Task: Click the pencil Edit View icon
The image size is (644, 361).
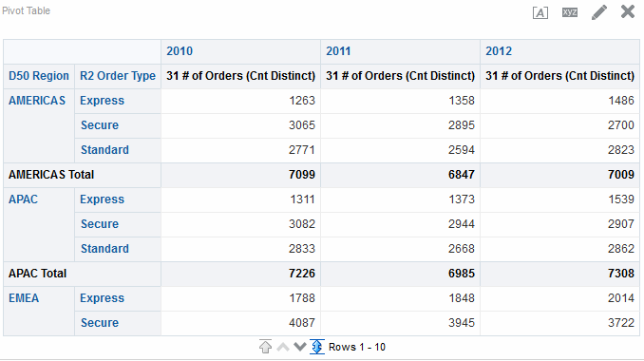Action: point(599,12)
